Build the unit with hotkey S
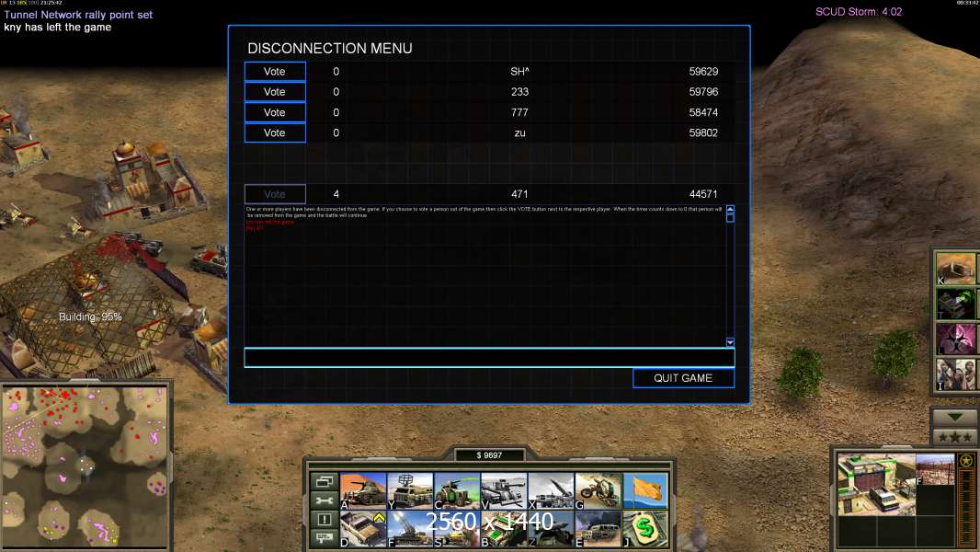 (457, 529)
